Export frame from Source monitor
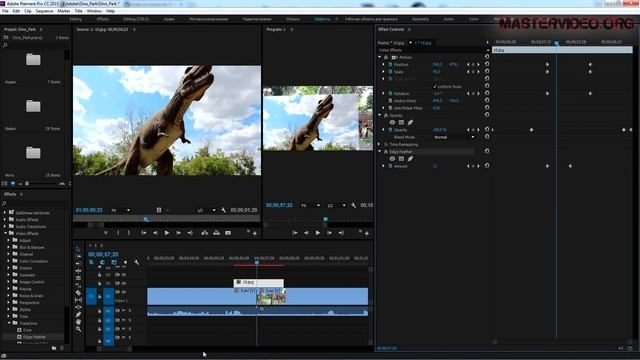The image size is (640, 360). coord(228,233)
